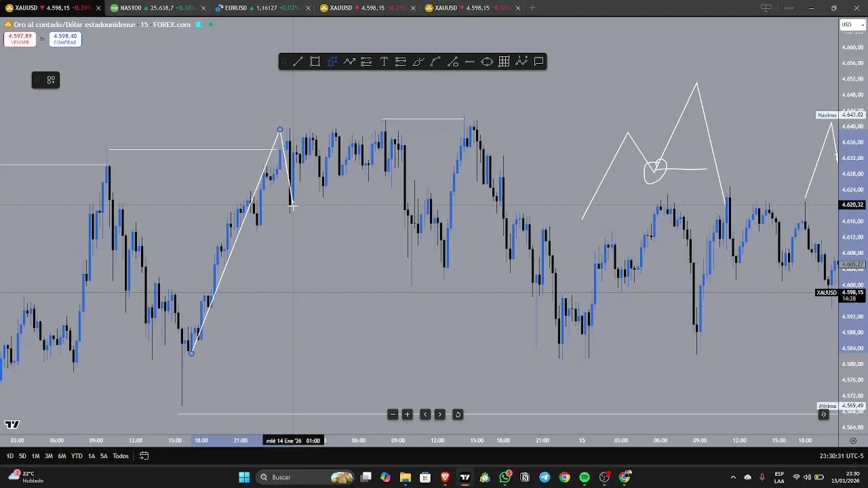The width and height of the screenshot is (868, 488).
Task: Zoom out chart with minus button
Action: (393, 414)
